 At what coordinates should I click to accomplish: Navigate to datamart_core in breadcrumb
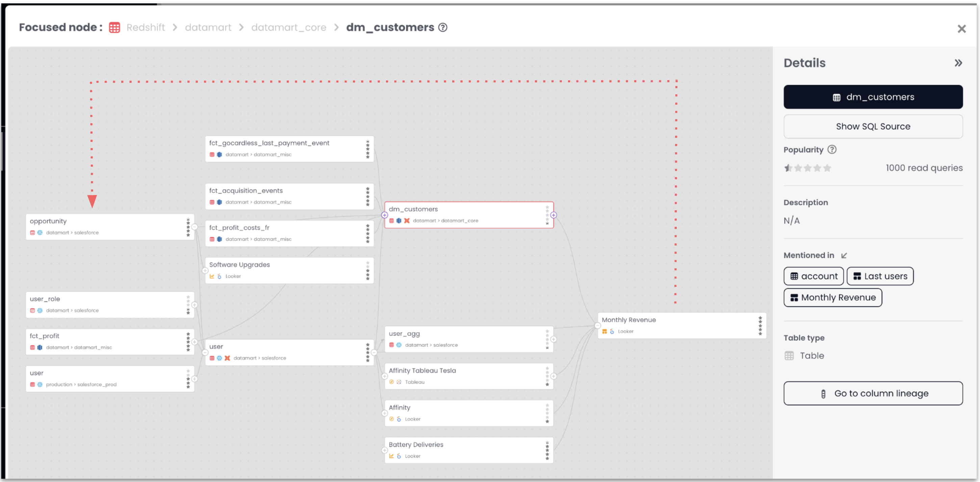288,27
